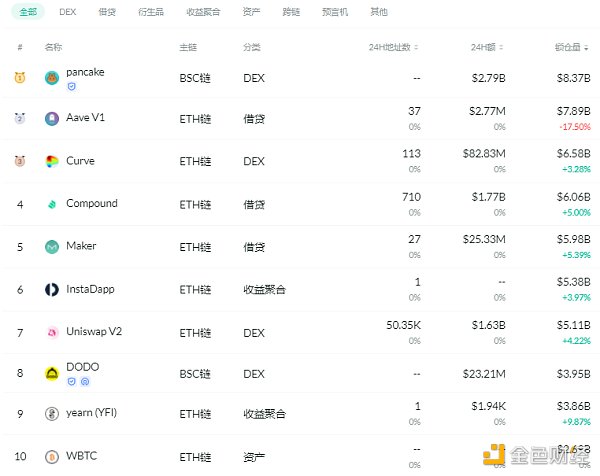Open the 收益聚合 tab

tap(202, 12)
